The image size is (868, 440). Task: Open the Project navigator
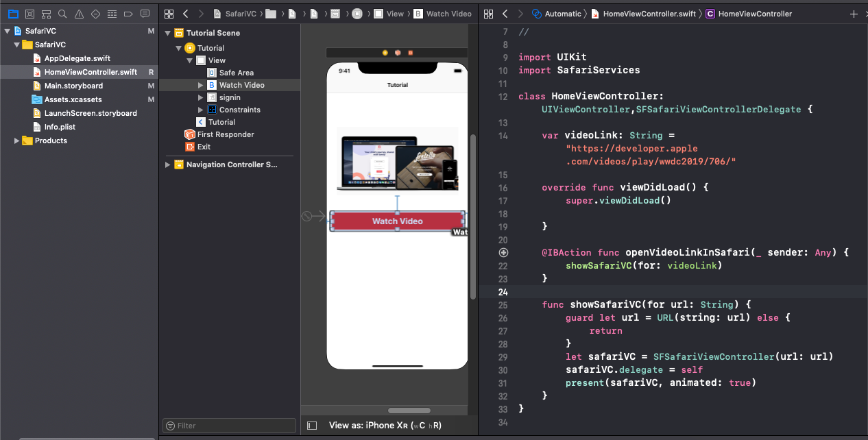13,14
